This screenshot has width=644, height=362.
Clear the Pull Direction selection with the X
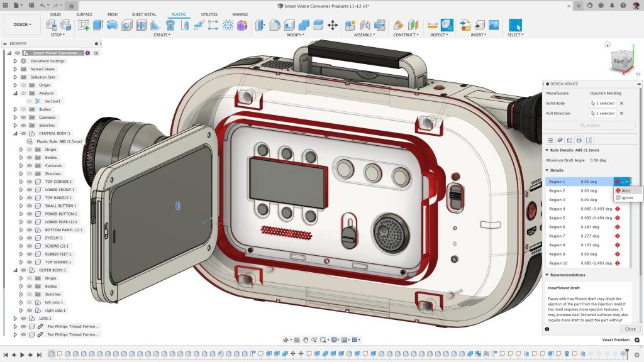tap(622, 114)
